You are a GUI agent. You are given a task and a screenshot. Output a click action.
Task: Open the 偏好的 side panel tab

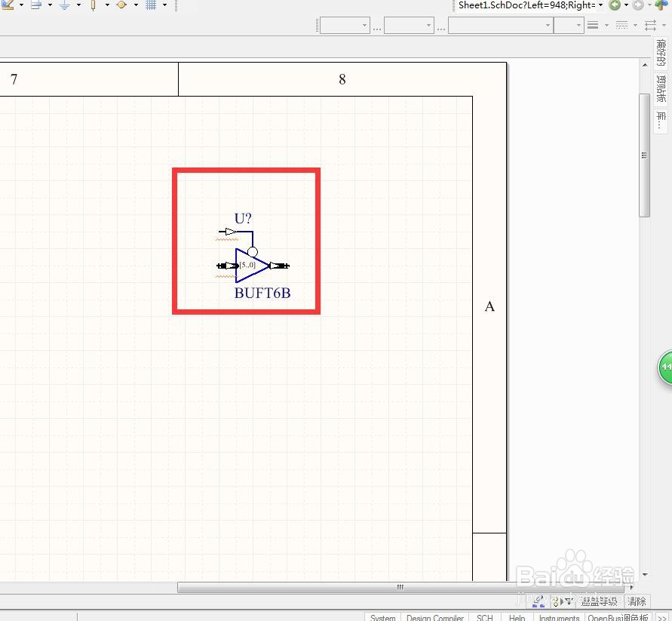click(661, 53)
